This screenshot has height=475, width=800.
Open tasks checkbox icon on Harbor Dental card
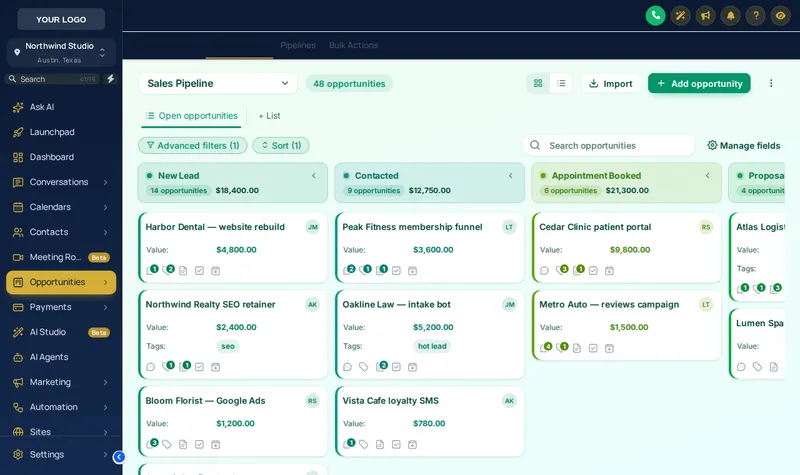[199, 270]
